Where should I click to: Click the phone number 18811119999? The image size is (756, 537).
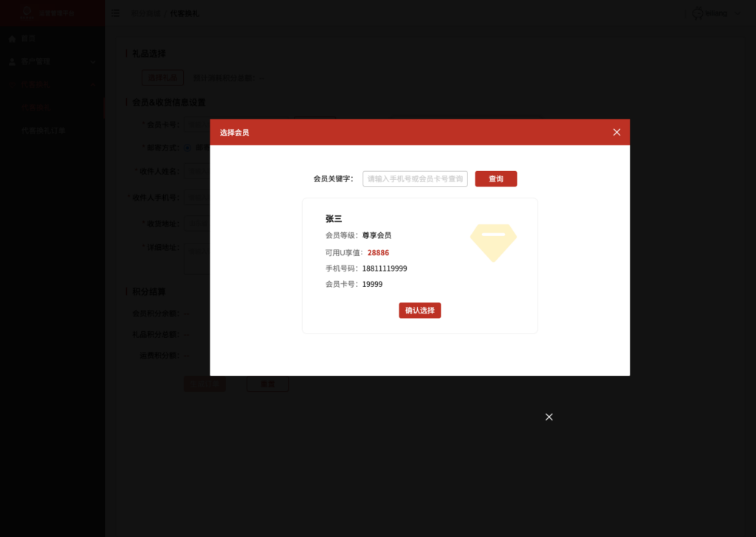pos(384,268)
